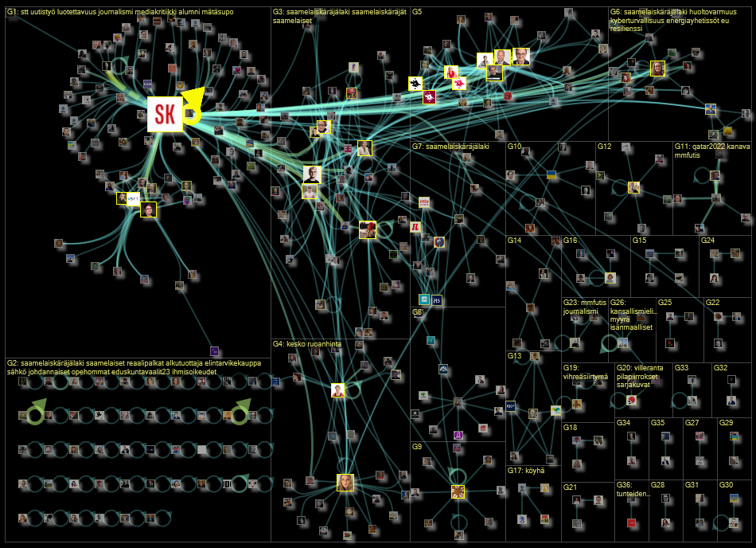Click the red-blue wreath emblem node in G7

(438, 242)
